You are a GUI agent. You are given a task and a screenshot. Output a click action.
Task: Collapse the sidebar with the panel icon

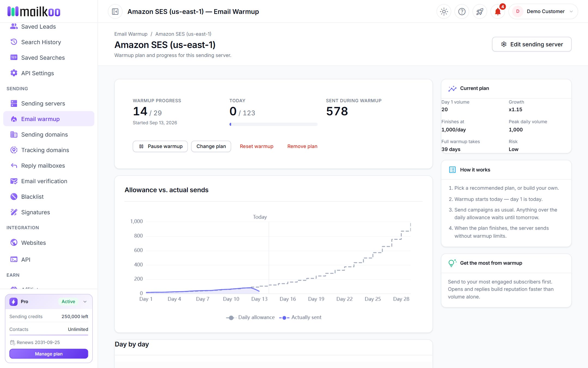point(115,11)
